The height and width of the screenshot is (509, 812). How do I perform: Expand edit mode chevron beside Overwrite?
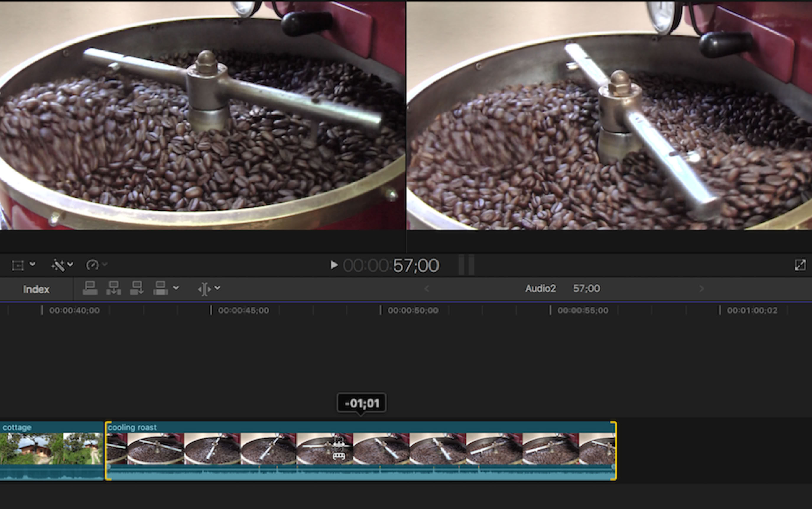176,288
